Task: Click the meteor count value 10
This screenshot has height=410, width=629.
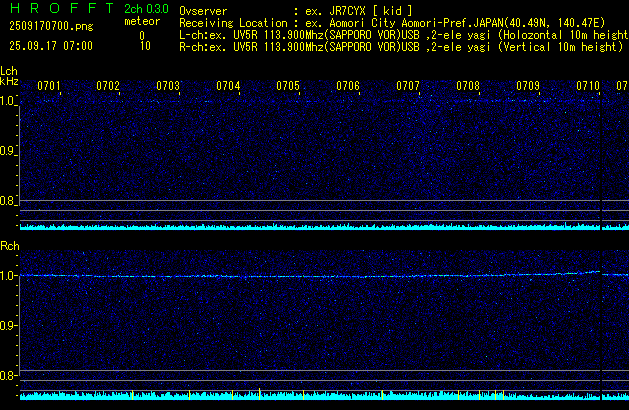Action: tap(145, 46)
